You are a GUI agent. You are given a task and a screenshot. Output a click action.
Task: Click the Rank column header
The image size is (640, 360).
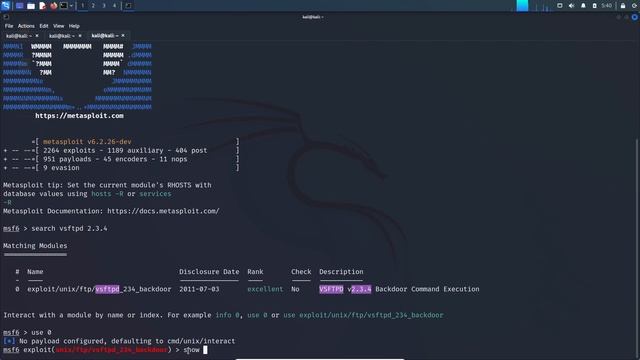[x=255, y=272]
